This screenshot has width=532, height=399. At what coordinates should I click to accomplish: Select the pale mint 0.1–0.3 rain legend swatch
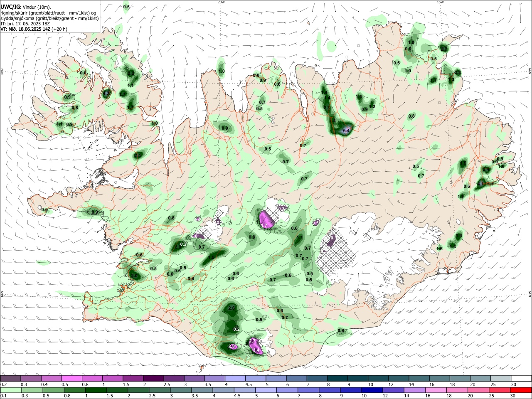(x=11, y=390)
